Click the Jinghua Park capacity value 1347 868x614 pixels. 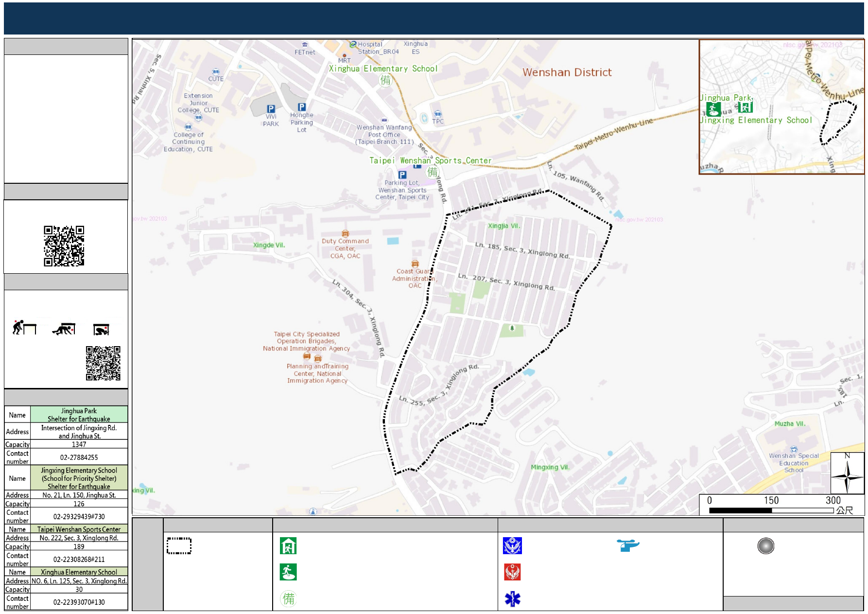(x=79, y=444)
